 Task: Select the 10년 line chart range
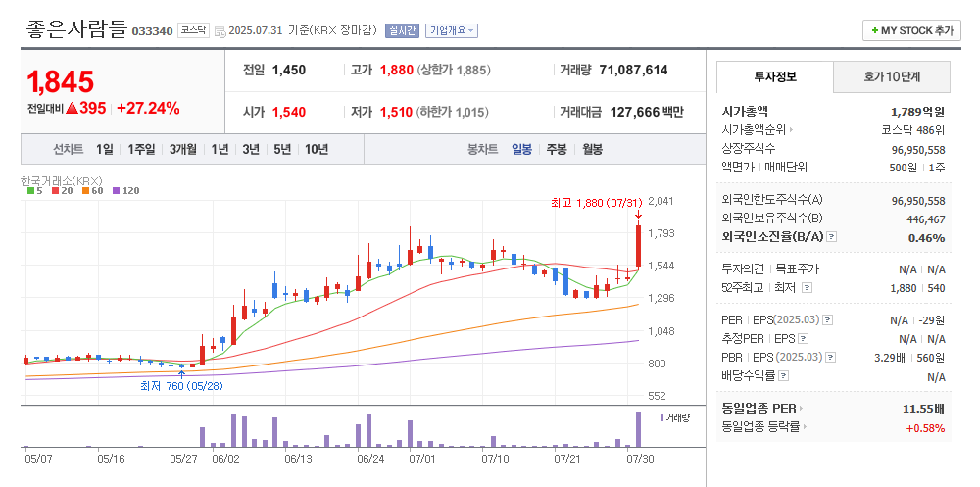(317, 149)
